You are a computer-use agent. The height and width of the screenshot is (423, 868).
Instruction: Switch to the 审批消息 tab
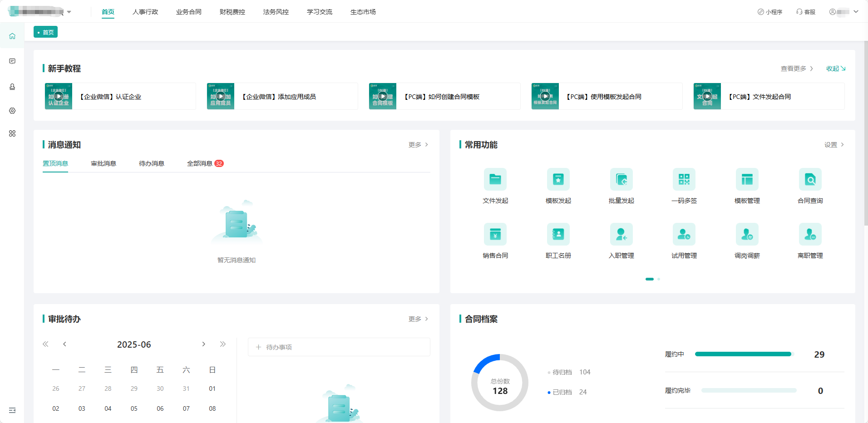click(x=104, y=163)
